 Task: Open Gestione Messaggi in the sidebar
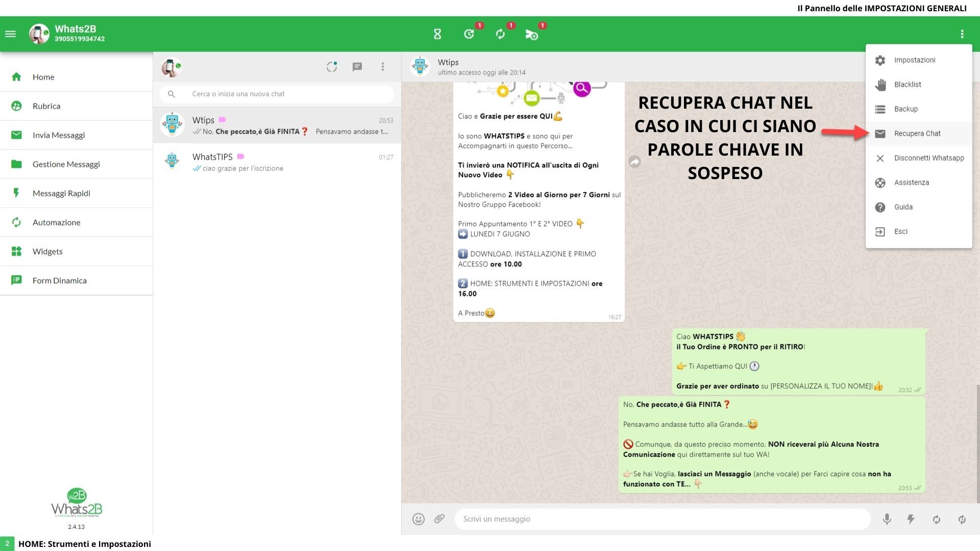pyautogui.click(x=77, y=164)
